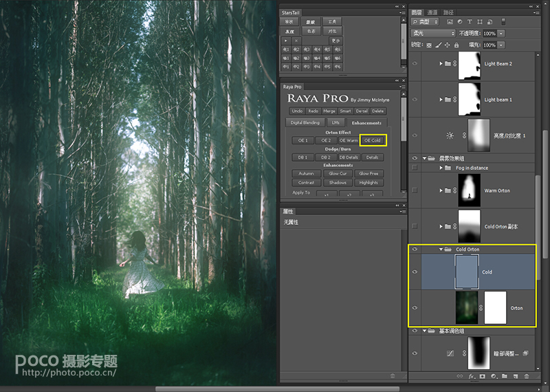Screen dimensions: 550x392
Task: Open the StarsTail panel flyout menu icon
Action: click(403, 12)
